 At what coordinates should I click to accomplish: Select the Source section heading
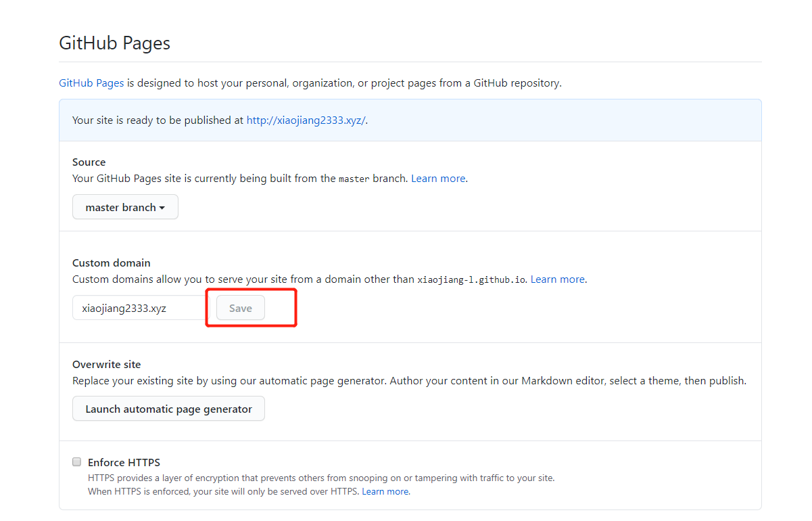pos(89,162)
